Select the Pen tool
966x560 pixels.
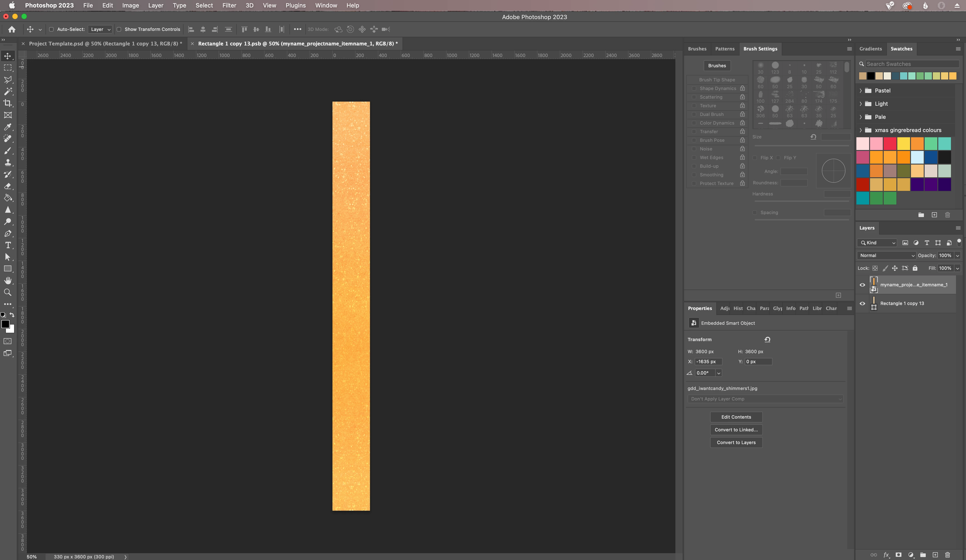click(x=8, y=233)
